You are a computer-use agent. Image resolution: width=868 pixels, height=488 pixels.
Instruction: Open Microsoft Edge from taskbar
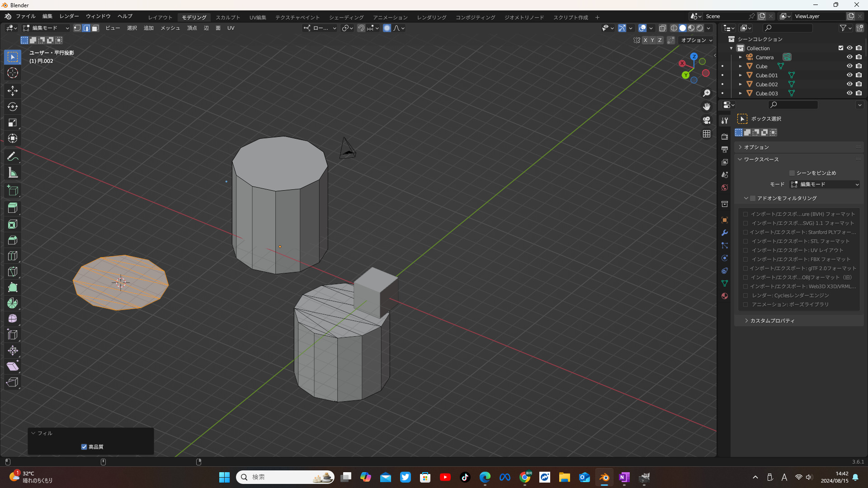pyautogui.click(x=485, y=477)
